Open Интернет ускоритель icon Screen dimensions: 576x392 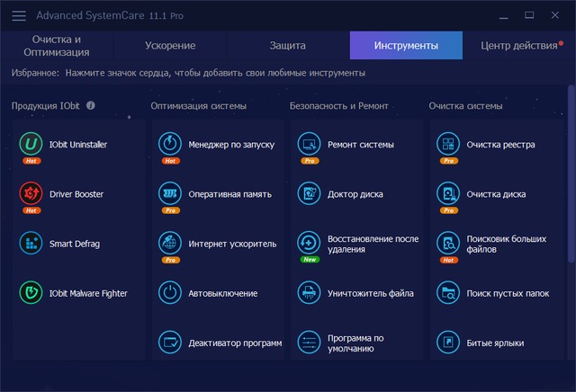pyautogui.click(x=170, y=243)
